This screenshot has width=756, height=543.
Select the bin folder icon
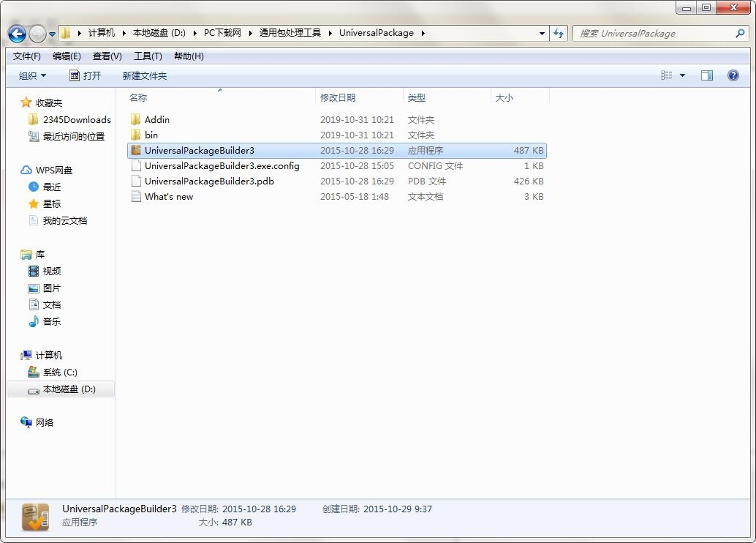(136, 135)
